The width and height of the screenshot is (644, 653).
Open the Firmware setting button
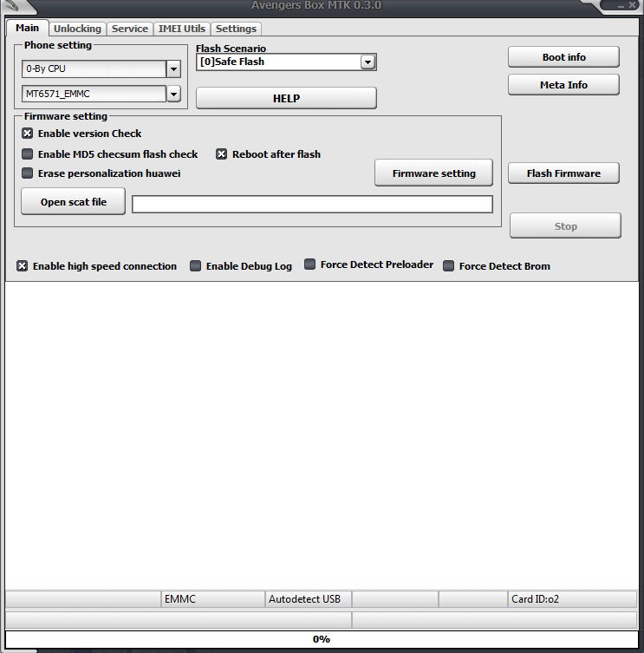433,173
